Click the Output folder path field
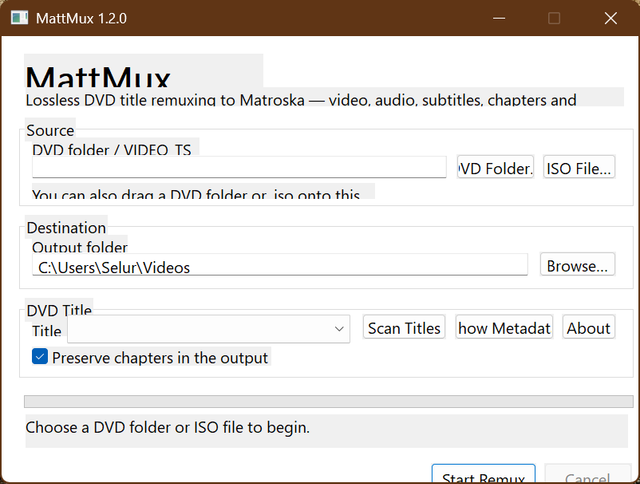This screenshot has width=640, height=484. (x=280, y=265)
